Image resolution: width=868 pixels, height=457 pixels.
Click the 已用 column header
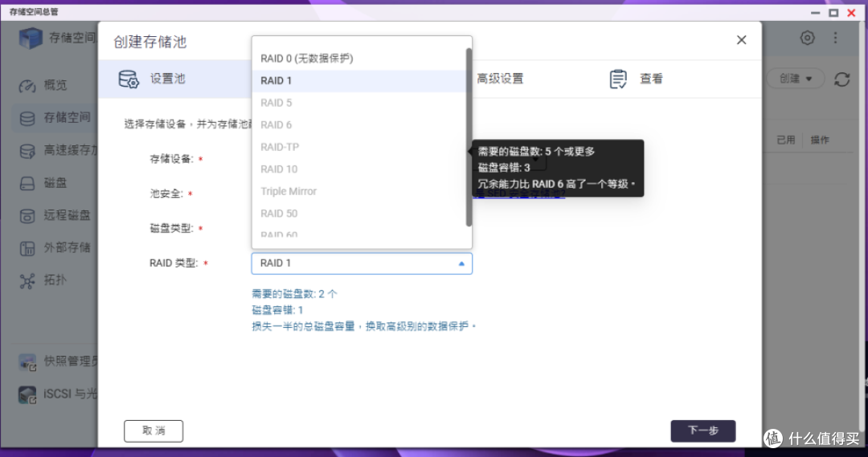pyautogui.click(x=785, y=140)
